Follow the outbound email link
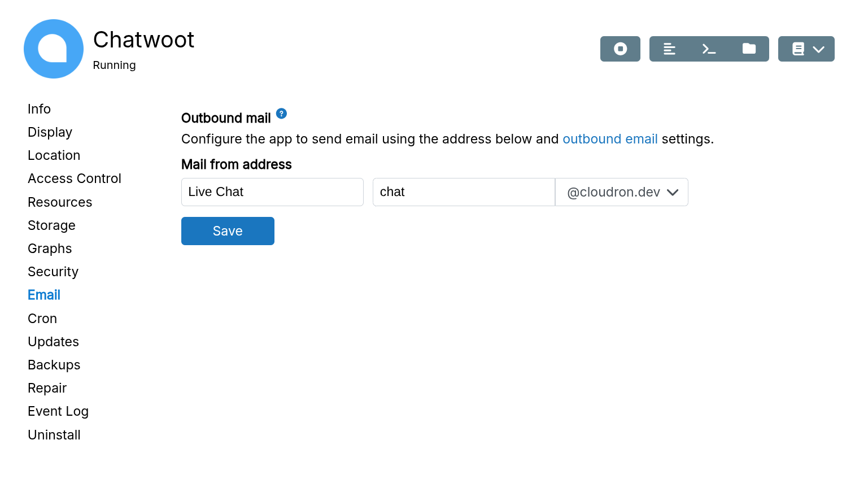The image size is (868, 479). click(x=610, y=139)
